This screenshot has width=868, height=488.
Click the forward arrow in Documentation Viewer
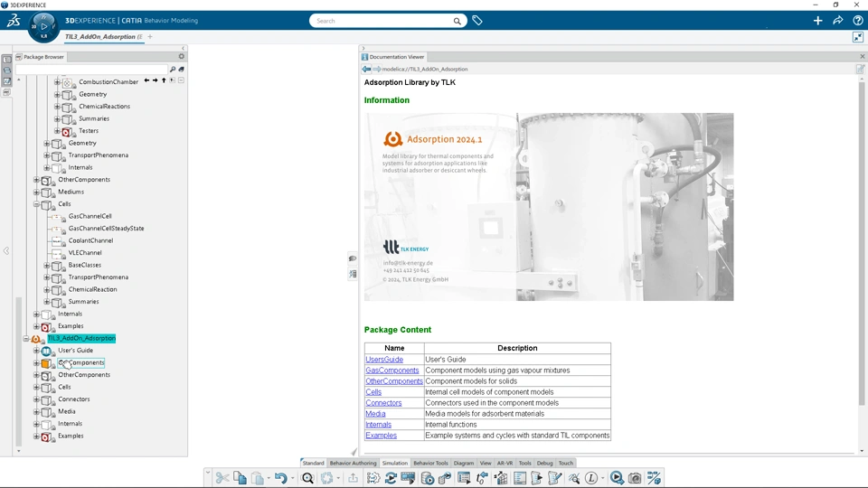coord(377,70)
